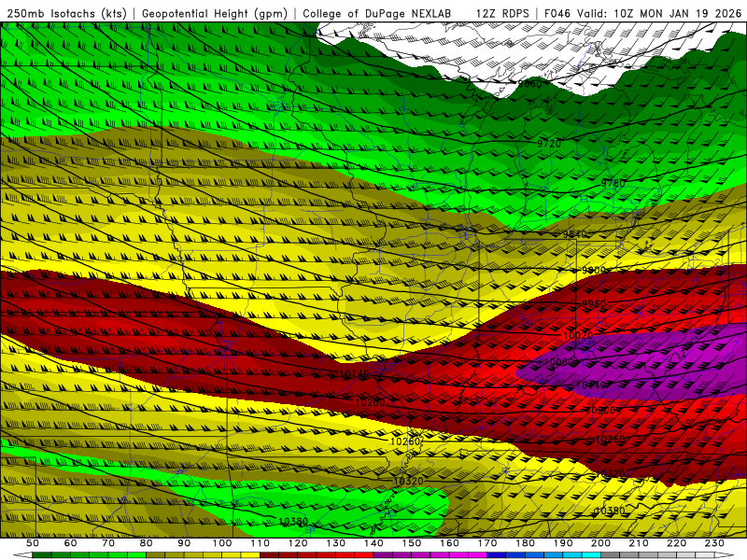Select the 9720 height contour label
Viewport: 747px width, 560px height.
pyautogui.click(x=549, y=143)
